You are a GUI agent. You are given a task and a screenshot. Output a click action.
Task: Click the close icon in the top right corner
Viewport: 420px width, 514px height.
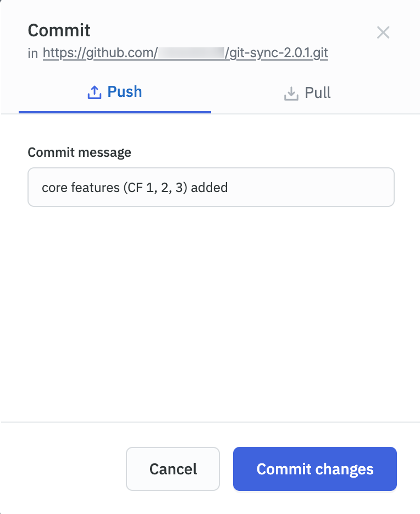point(383,32)
